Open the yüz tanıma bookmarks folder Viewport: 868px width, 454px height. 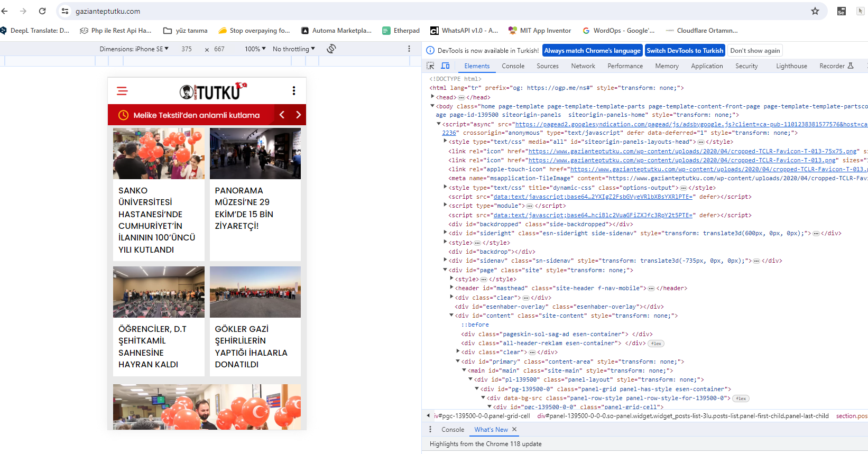point(186,31)
